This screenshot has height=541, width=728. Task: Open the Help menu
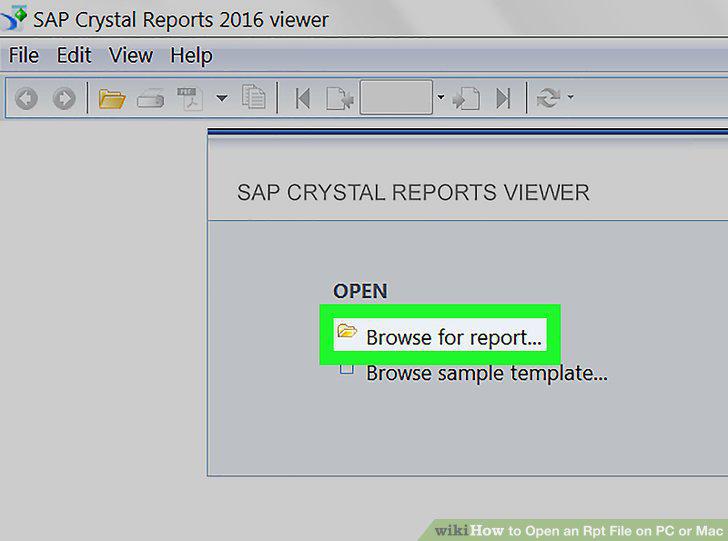pos(191,56)
